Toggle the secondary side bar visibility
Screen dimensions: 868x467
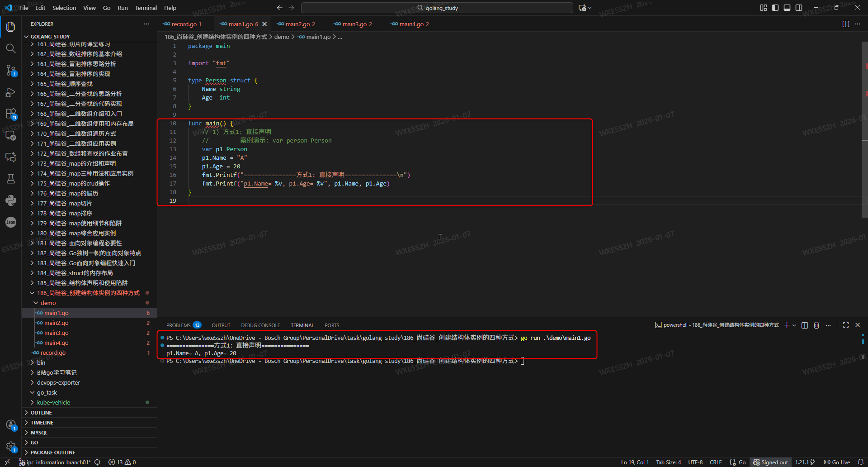click(799, 8)
